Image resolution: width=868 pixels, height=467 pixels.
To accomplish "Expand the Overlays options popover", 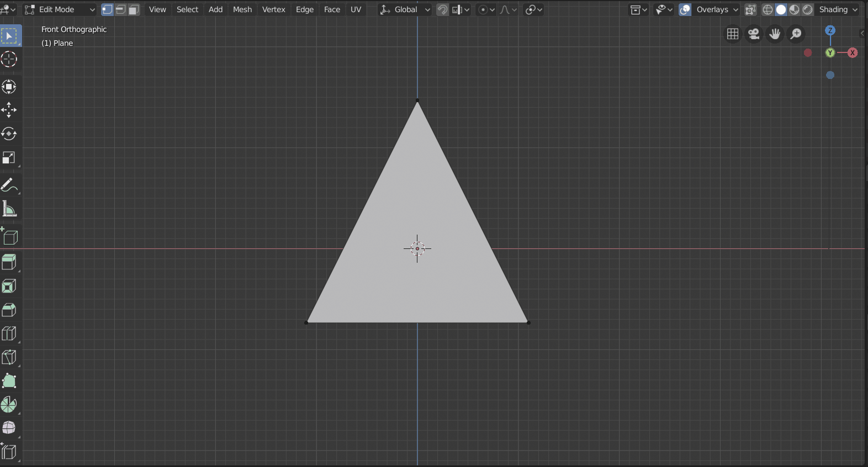I will 717,9.
